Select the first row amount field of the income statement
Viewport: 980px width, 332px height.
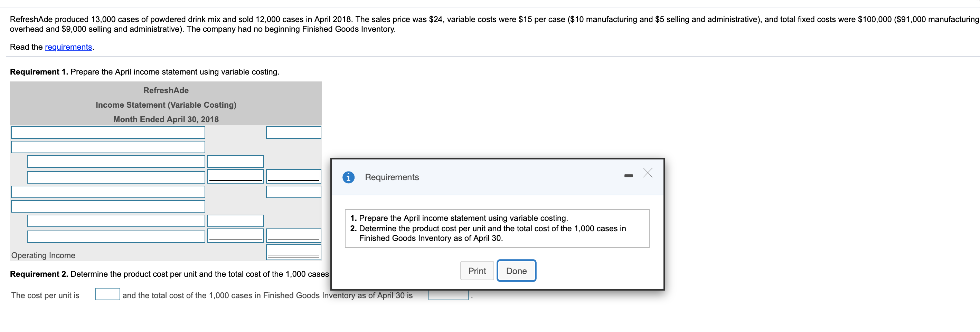point(293,133)
